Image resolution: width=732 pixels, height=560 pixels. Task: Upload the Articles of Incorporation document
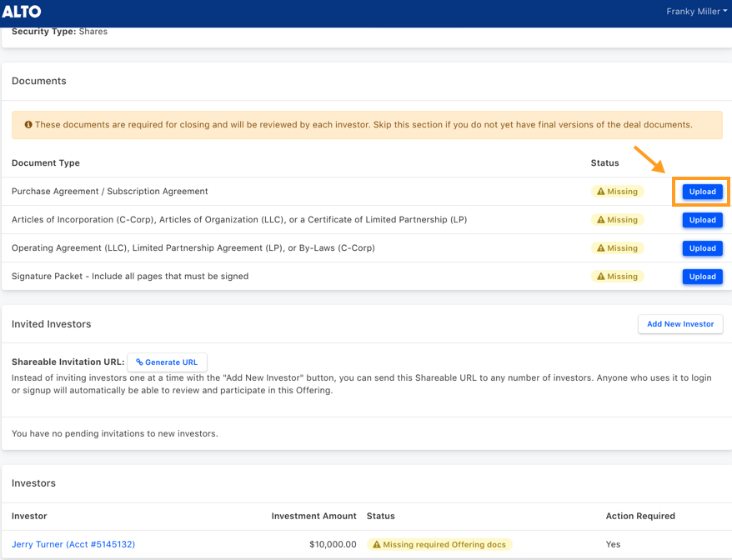[x=702, y=220]
